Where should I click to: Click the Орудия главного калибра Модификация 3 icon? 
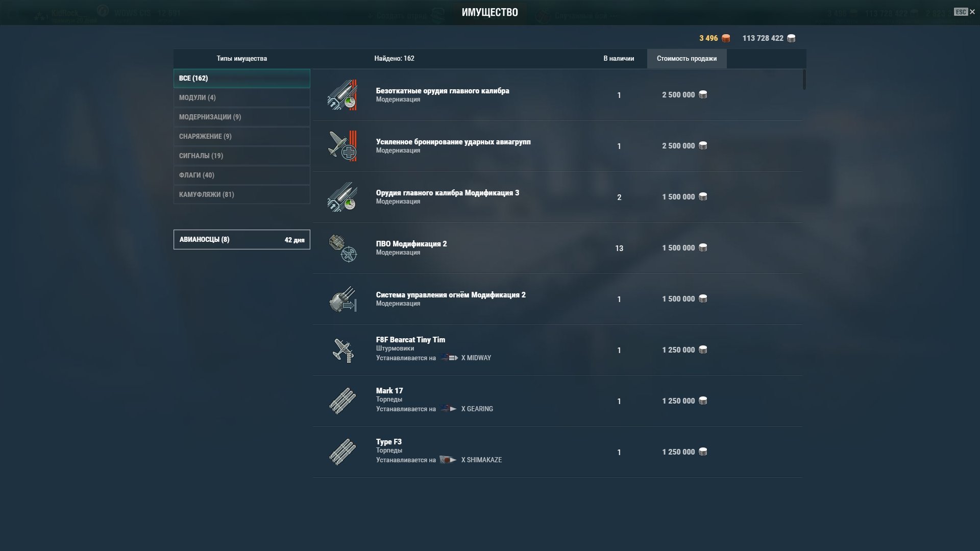point(342,197)
